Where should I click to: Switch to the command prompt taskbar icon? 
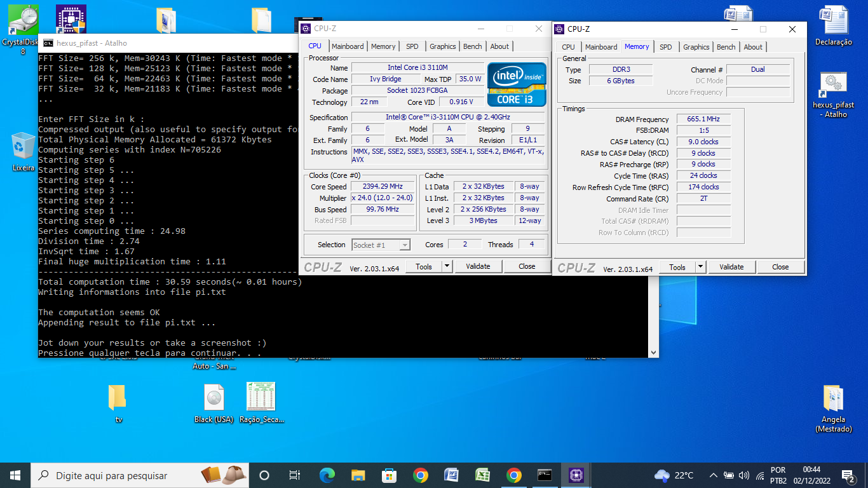tap(545, 475)
